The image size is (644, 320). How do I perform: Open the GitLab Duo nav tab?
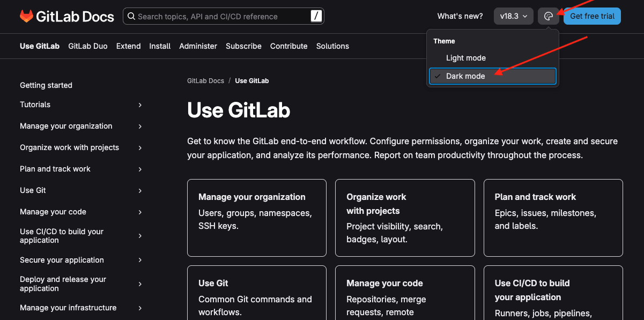(88, 46)
